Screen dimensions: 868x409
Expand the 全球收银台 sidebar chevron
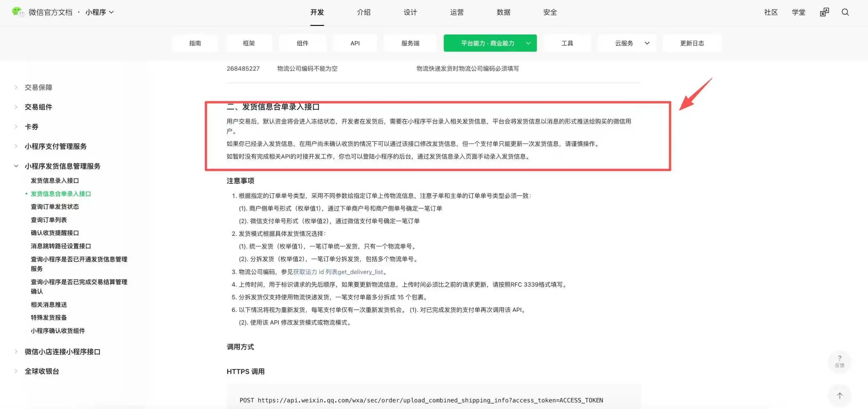pos(16,371)
